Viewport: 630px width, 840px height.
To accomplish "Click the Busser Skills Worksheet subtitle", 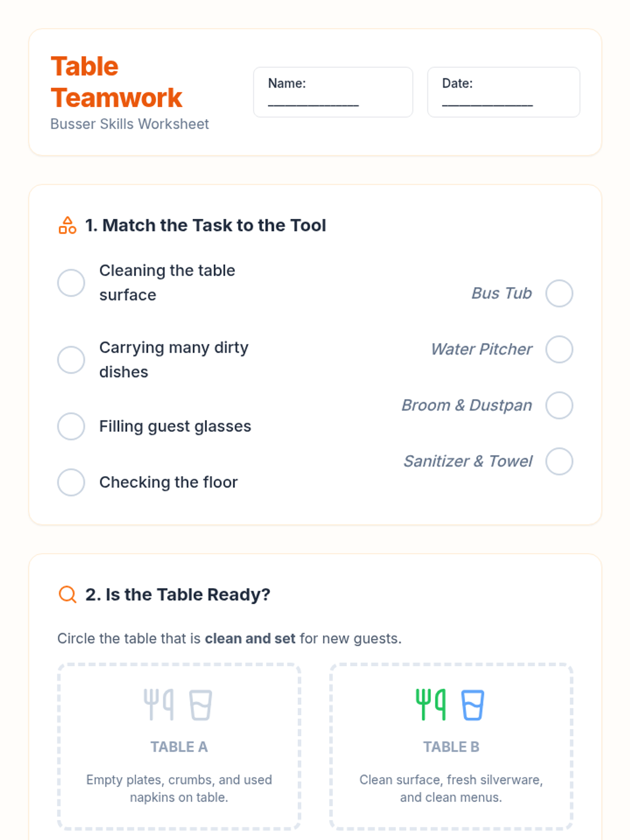I will click(130, 124).
